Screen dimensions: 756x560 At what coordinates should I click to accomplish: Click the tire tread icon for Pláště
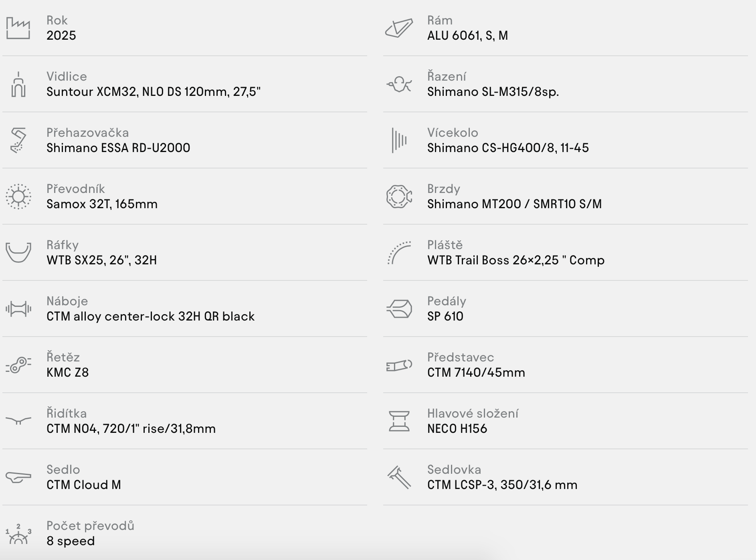coord(399,253)
